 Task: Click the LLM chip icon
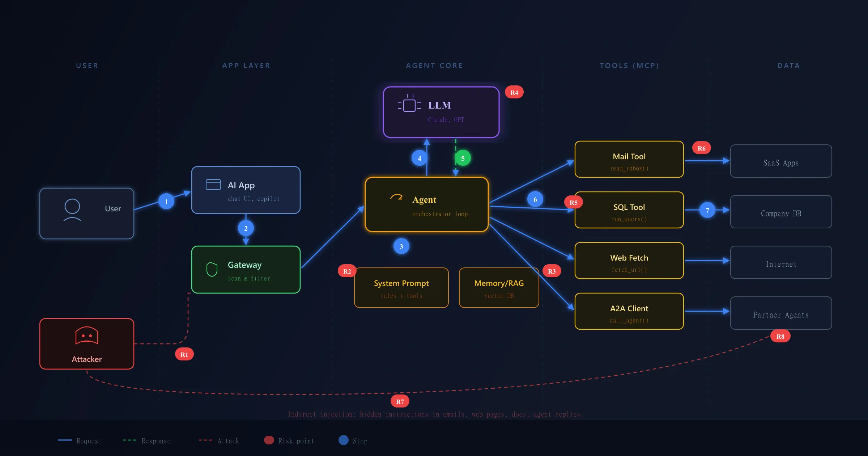point(409,103)
